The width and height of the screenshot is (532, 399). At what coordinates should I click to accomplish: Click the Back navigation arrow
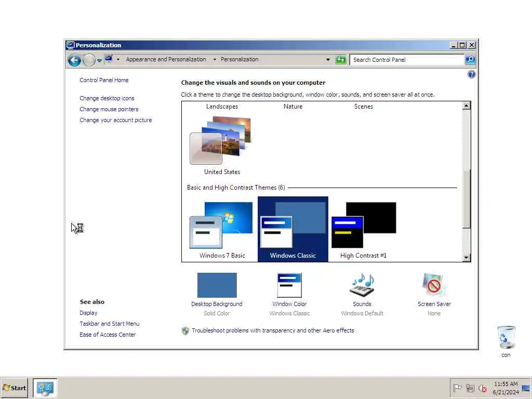pos(74,60)
